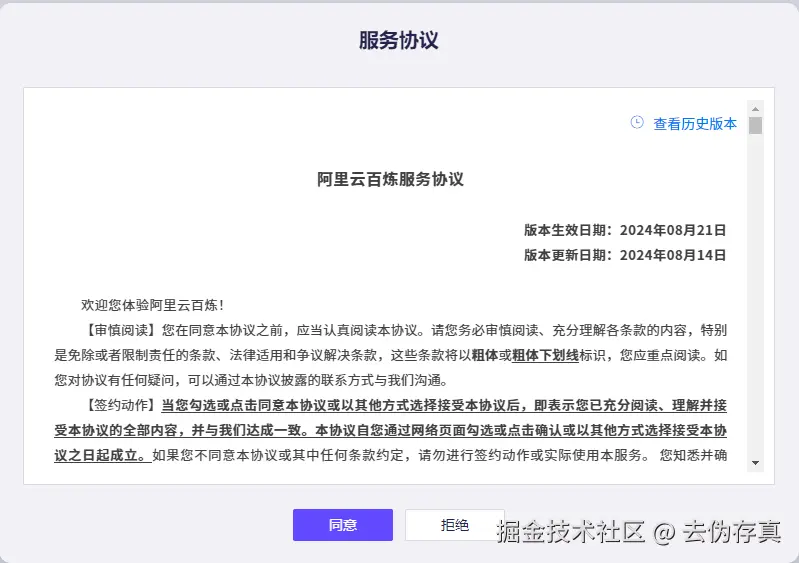Image resolution: width=799 pixels, height=563 pixels.
Task: Click the 阿里云百炼服务协议 heading
Action: click(390, 179)
